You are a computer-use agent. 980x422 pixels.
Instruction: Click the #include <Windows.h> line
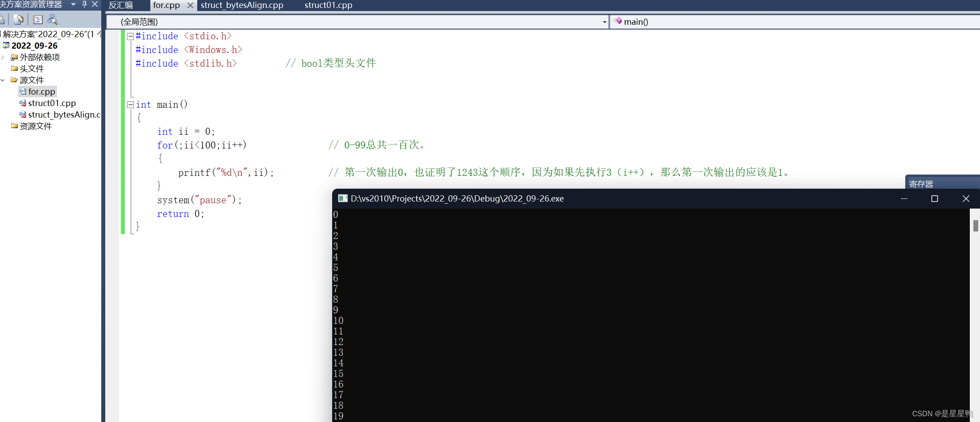189,50
